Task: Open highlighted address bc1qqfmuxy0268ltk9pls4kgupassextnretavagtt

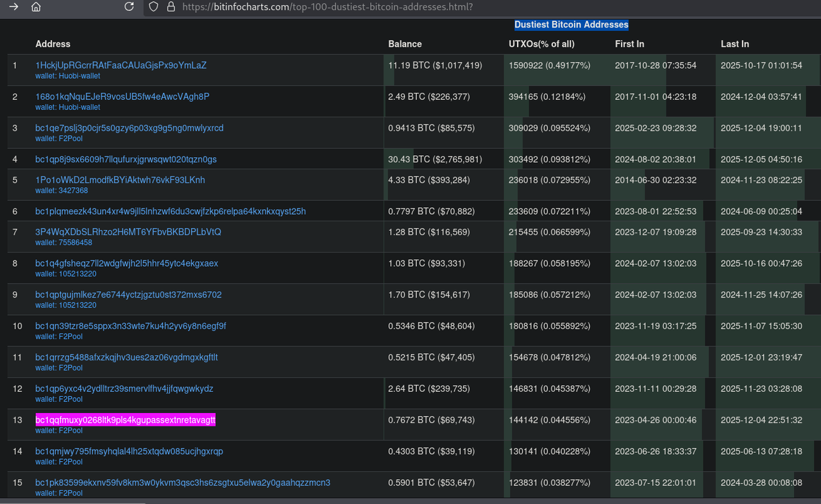Action: click(x=126, y=420)
